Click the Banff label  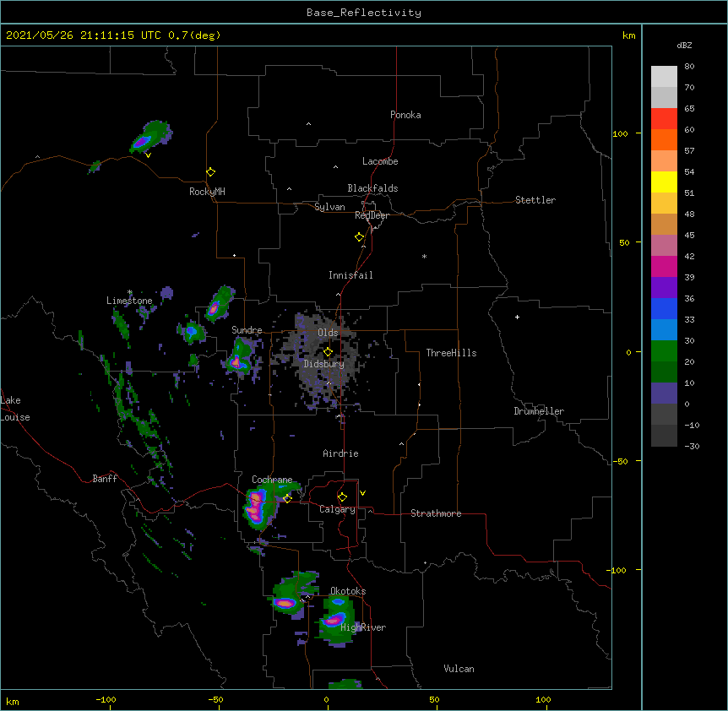(x=105, y=479)
